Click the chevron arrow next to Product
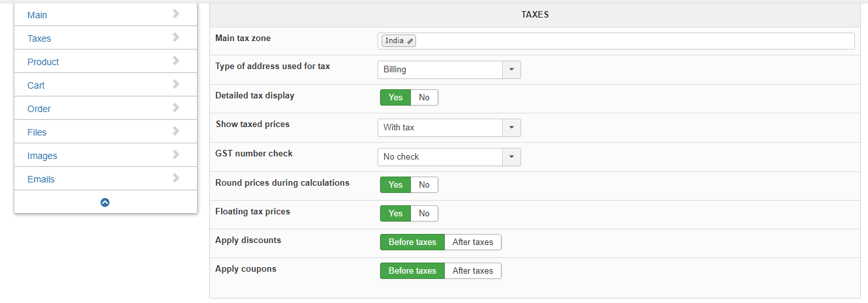Image resolution: width=868 pixels, height=303 pixels. click(176, 61)
